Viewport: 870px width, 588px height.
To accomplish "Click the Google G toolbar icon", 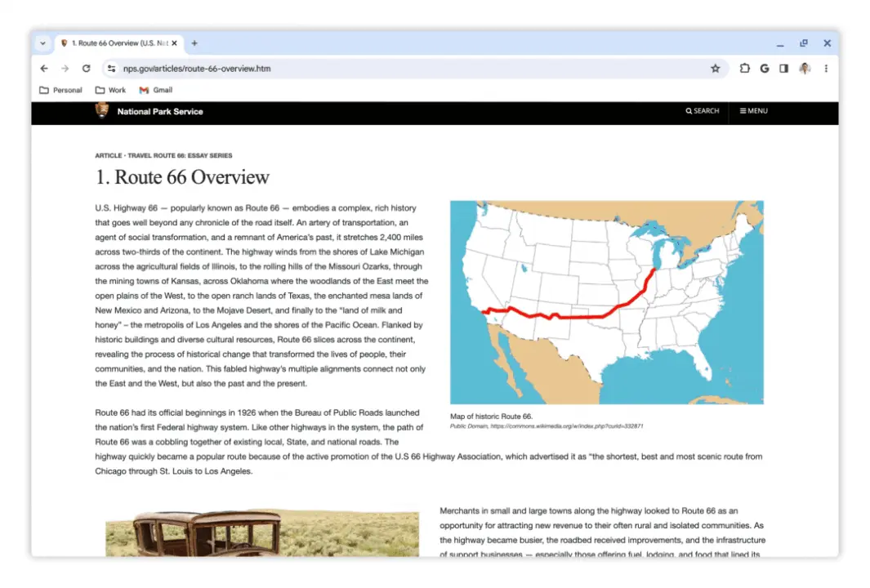I will (x=765, y=69).
